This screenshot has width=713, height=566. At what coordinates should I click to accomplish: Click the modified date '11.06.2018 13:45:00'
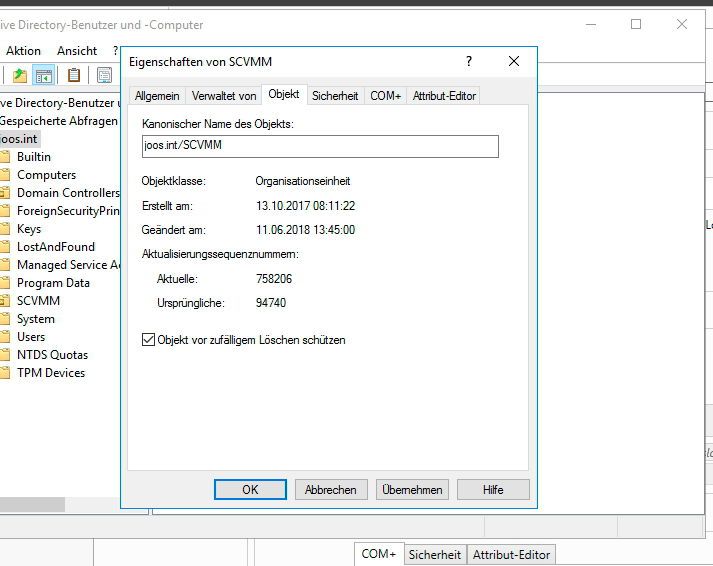[x=306, y=230]
